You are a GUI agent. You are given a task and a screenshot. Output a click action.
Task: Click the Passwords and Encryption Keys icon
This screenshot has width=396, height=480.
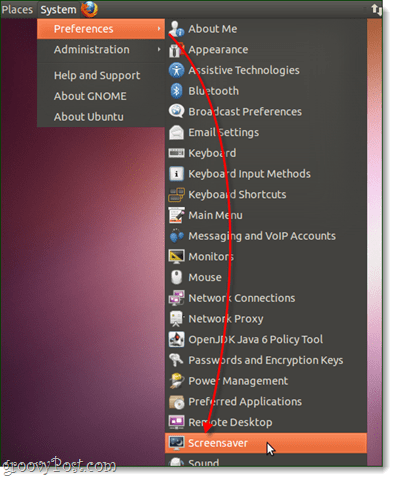pos(176,360)
